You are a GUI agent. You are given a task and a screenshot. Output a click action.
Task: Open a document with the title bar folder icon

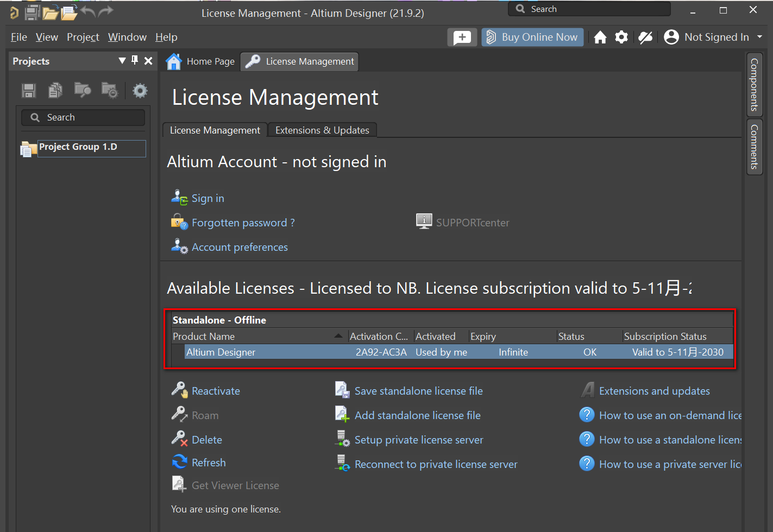51,12
